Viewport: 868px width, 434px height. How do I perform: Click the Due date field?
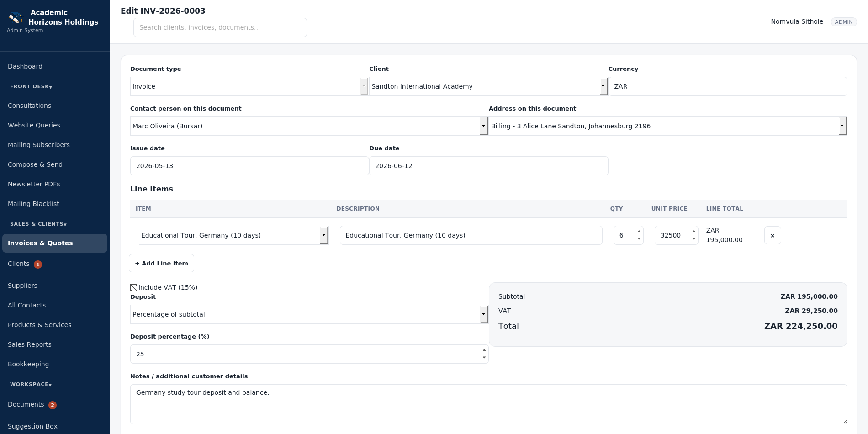488,166
